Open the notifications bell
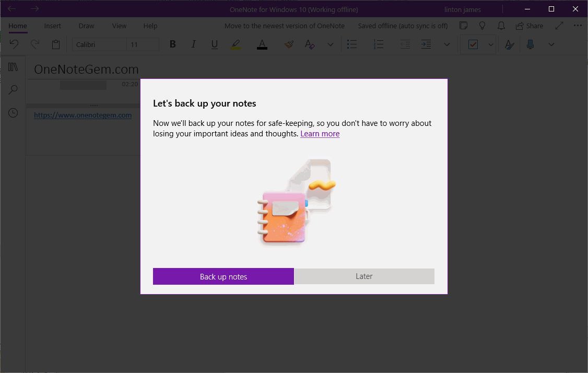Screen dimensions: 588x373 click(x=501, y=26)
